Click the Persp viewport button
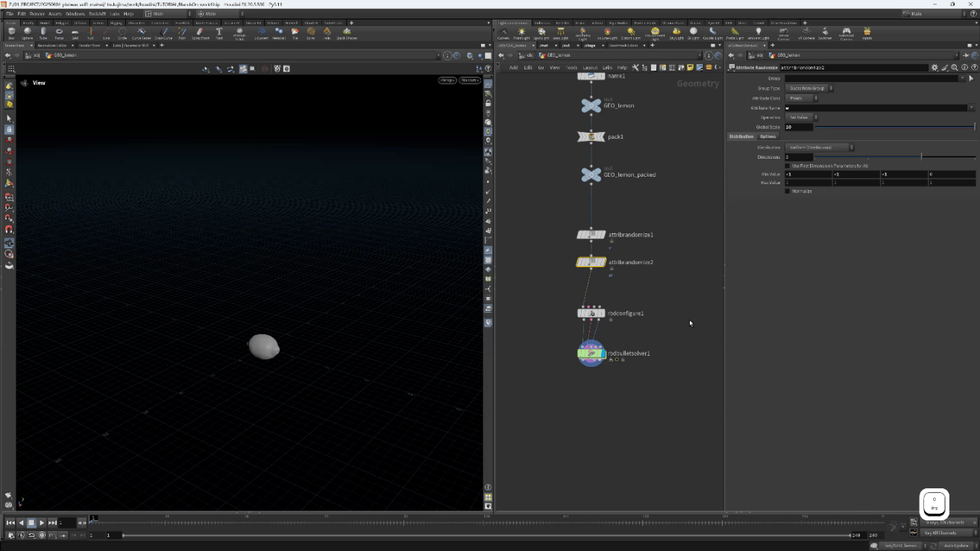 pos(447,80)
